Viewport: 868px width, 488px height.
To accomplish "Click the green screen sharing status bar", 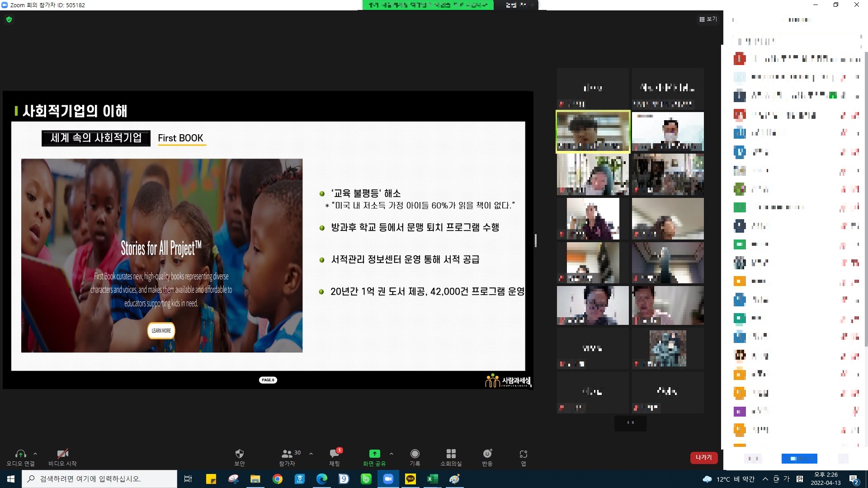I will point(428,5).
